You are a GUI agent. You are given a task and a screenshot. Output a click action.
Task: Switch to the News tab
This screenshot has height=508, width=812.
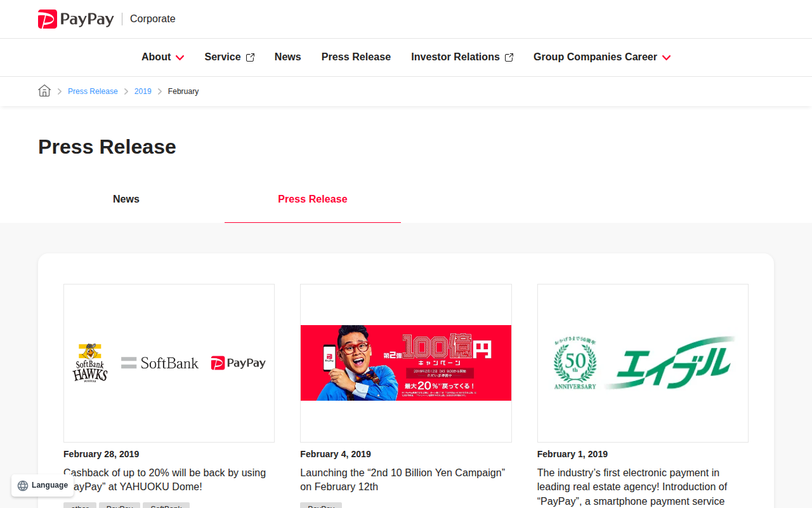[126, 199]
